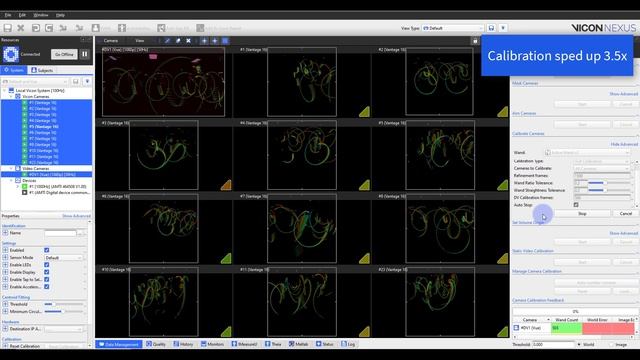640x360 pixels.
Task: Click the second plus icon in camera toolbar
Action: pos(215,41)
